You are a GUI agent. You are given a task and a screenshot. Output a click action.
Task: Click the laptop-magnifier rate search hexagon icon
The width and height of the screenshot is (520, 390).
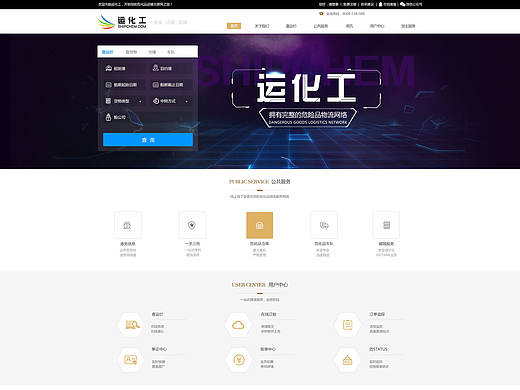point(132,324)
